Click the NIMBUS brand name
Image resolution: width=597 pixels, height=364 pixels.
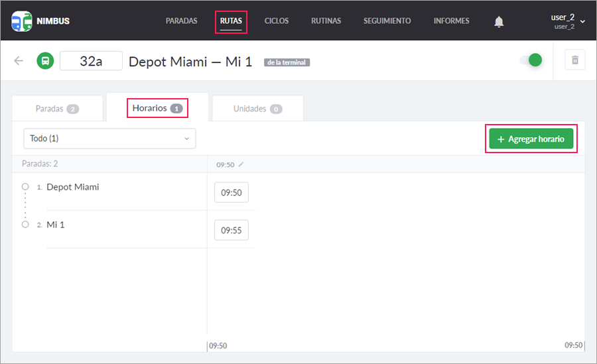point(53,21)
